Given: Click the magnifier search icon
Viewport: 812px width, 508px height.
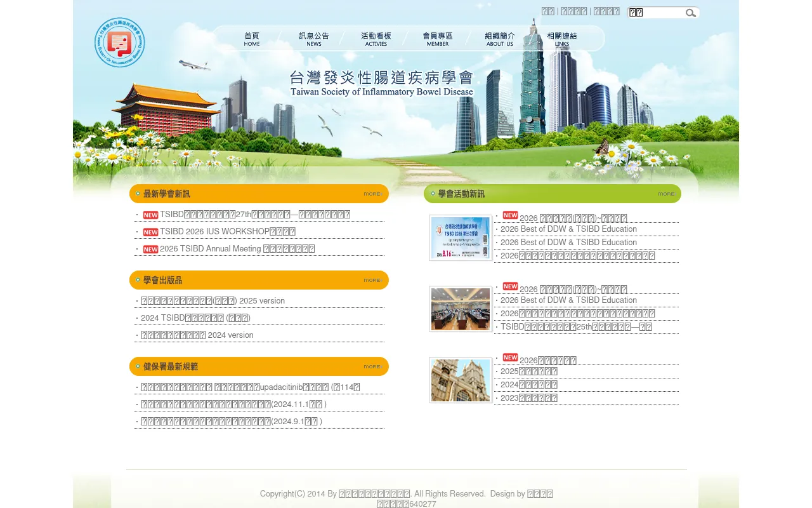Looking at the screenshot, I should pos(691,13).
